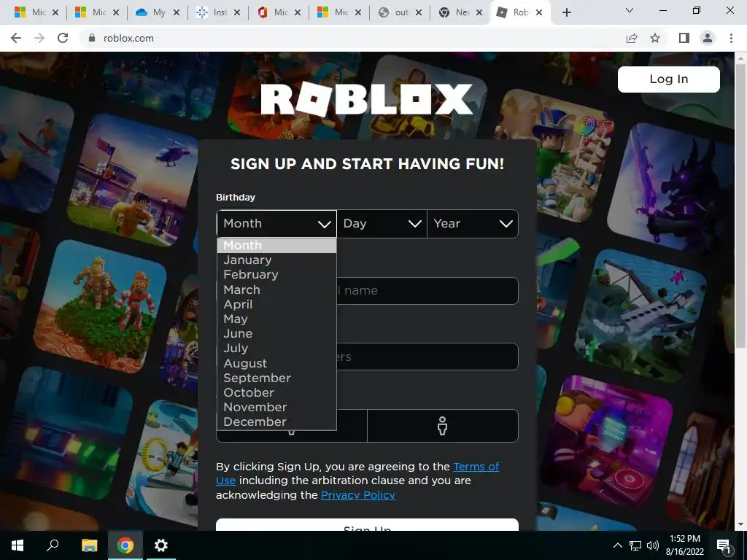747x560 pixels.
Task: Open Windows taskbar search
Action: point(53,545)
